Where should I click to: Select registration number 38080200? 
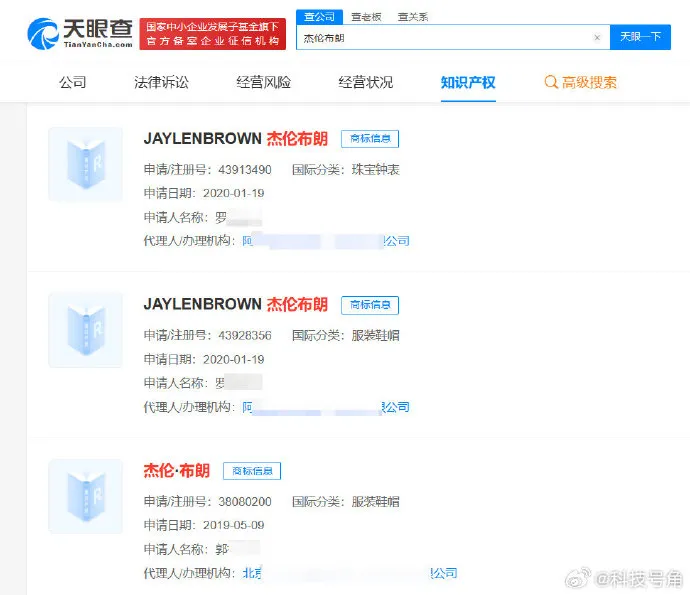[x=245, y=502]
